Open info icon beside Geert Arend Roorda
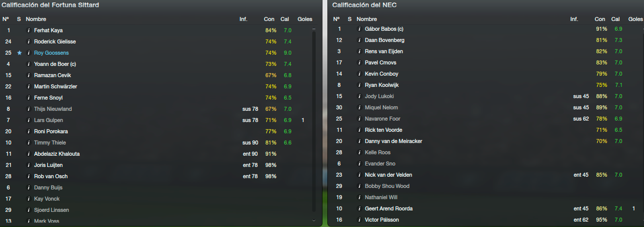 point(360,208)
